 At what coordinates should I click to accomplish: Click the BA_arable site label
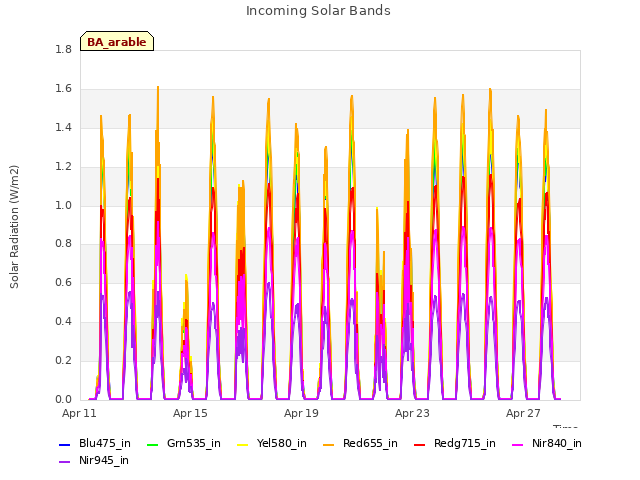[117, 42]
